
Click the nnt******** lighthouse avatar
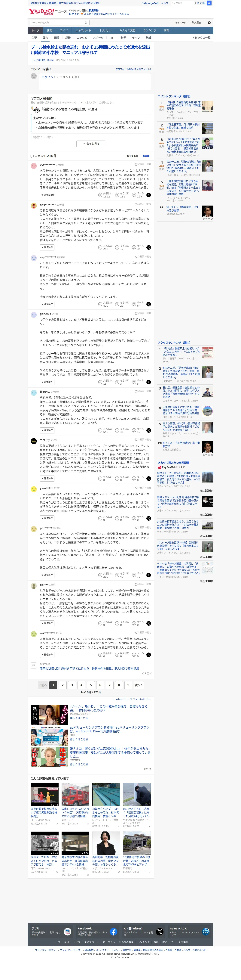(33, 205)
